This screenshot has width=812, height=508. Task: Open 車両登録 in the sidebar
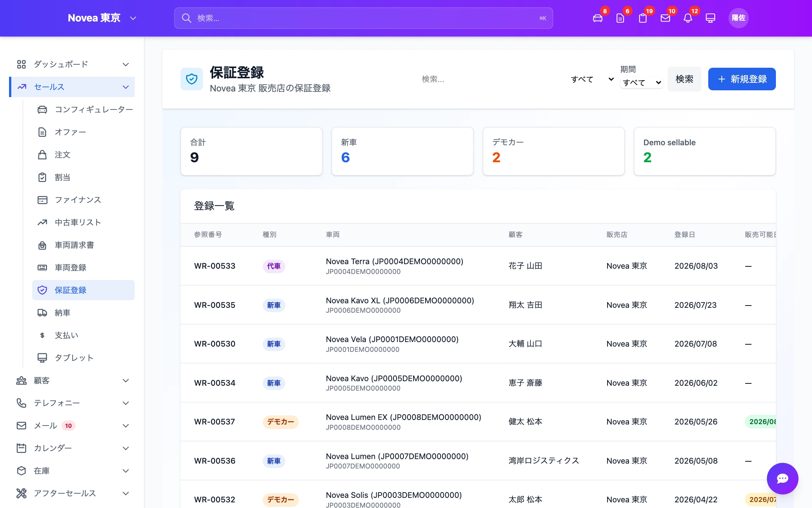83,268
